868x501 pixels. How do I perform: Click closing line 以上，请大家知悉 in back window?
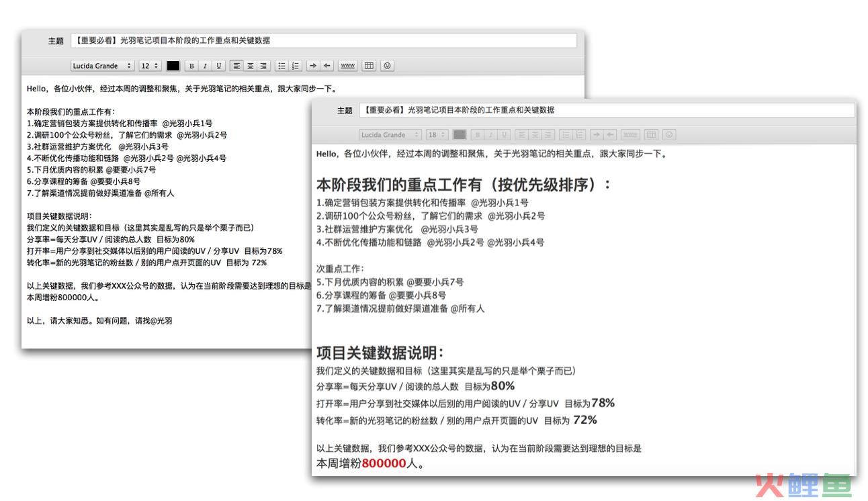pyautogui.click(x=99, y=321)
